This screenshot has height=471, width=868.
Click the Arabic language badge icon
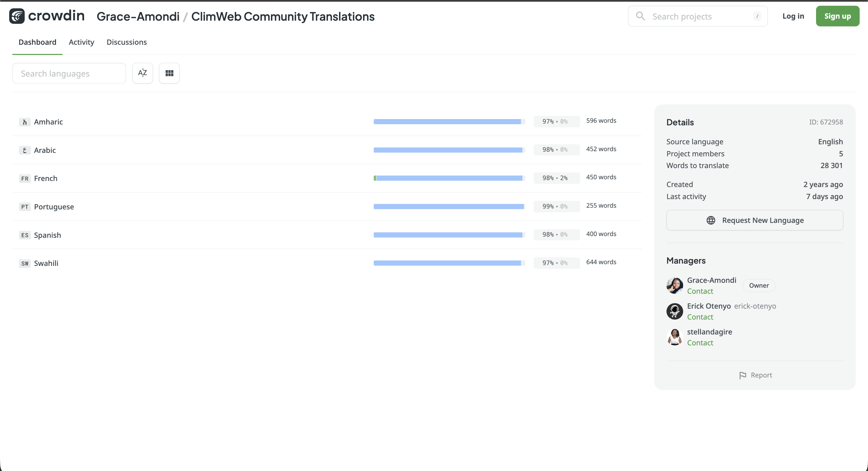[x=25, y=150]
